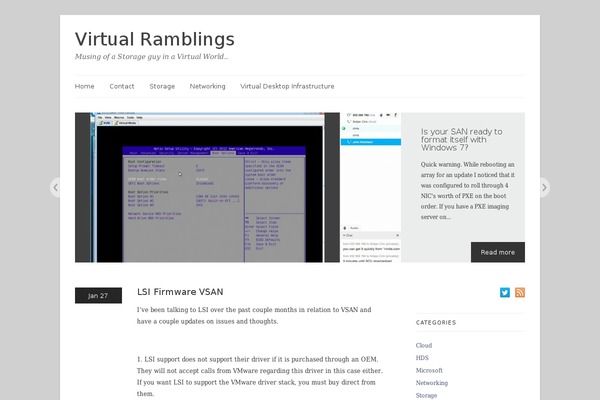Open the Contact page

click(x=122, y=86)
